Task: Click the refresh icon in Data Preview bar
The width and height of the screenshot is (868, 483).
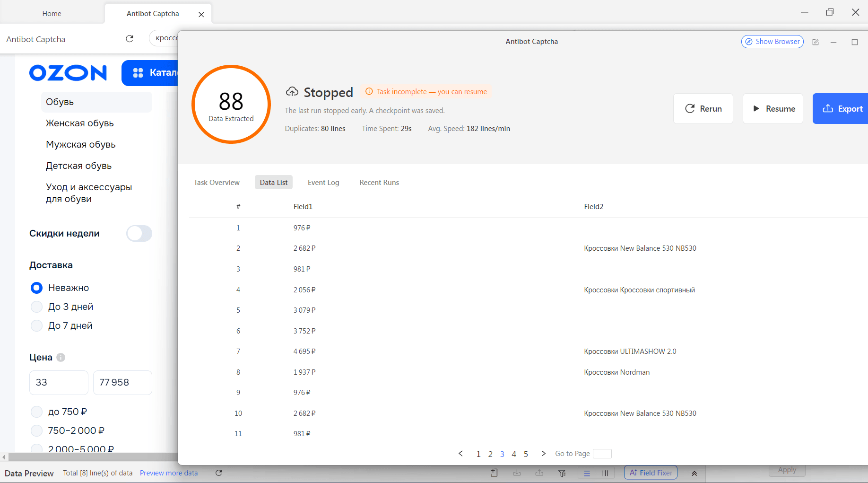Action: [219, 473]
